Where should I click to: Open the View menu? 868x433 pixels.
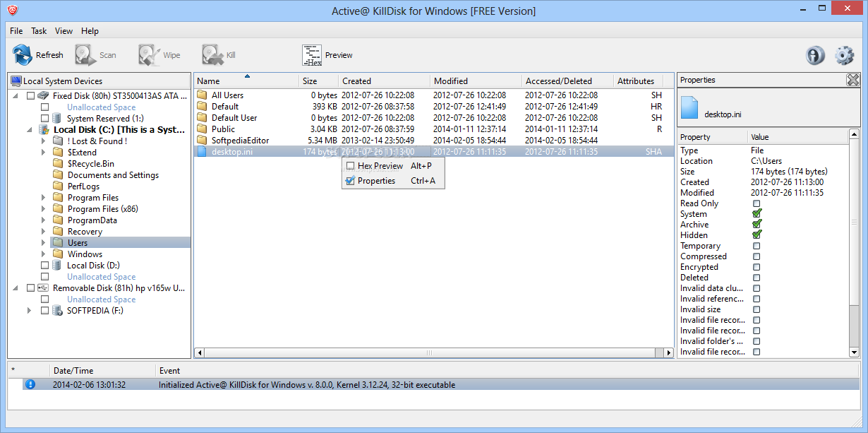coord(64,31)
